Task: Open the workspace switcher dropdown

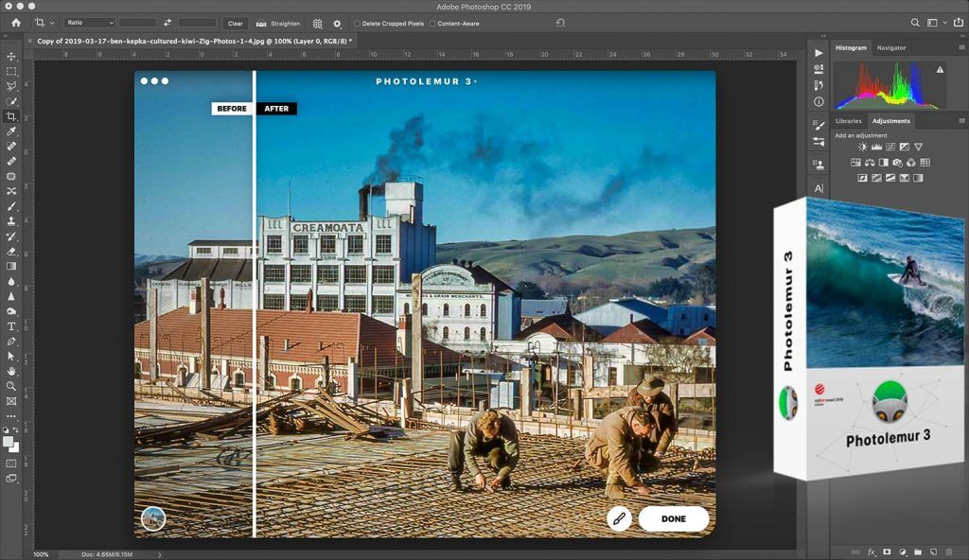Action: point(935,23)
